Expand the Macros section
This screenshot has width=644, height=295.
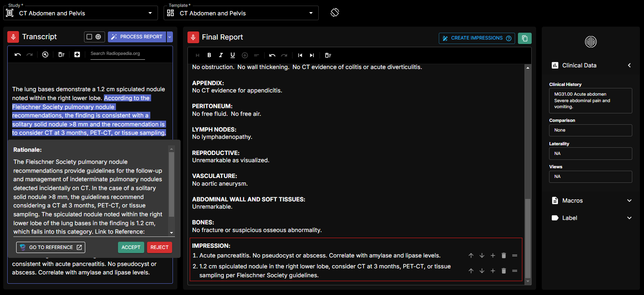click(x=591, y=201)
